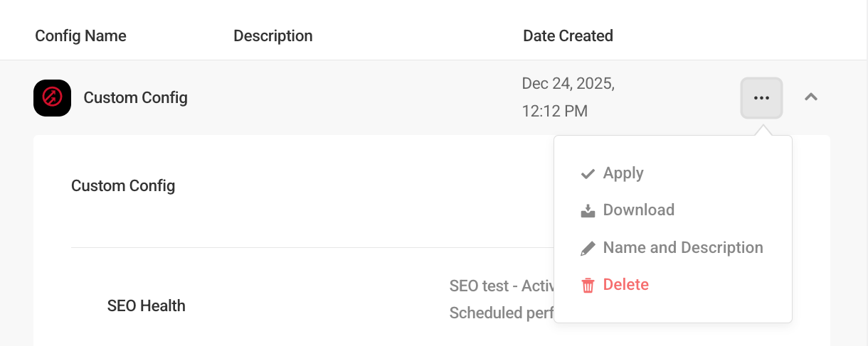Collapse the Custom Config row chevron

point(810,97)
